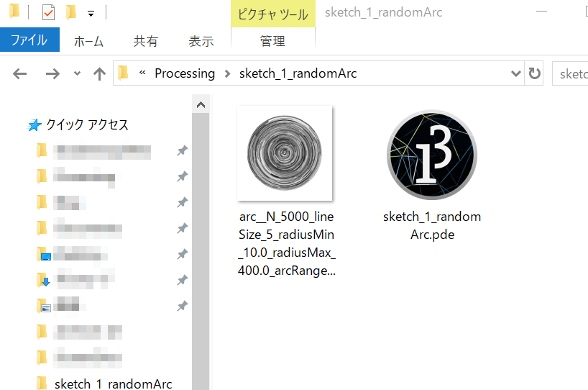Viewport: 588px width, 390px height.
Task: Click the Pictures folder icon in sidebar
Action: pos(44,306)
